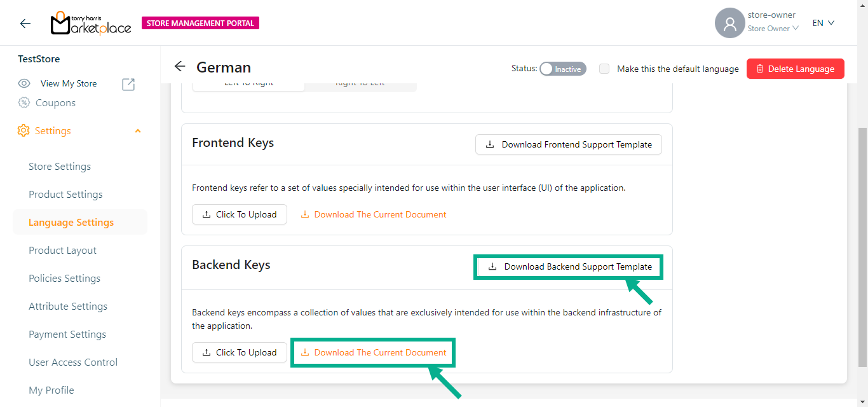Click the eye icon for View My Store

pos(24,84)
